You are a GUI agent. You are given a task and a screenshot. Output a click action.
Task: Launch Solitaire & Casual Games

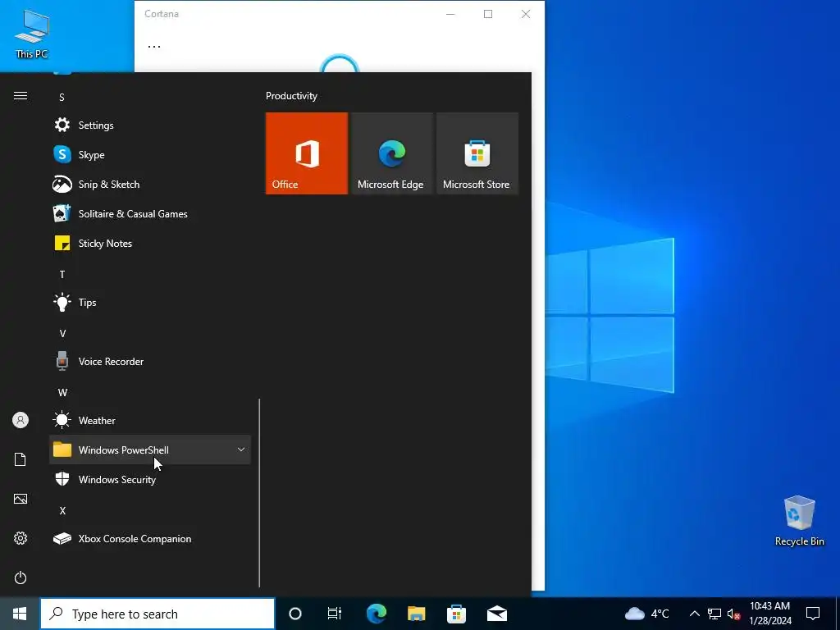[x=150, y=214]
